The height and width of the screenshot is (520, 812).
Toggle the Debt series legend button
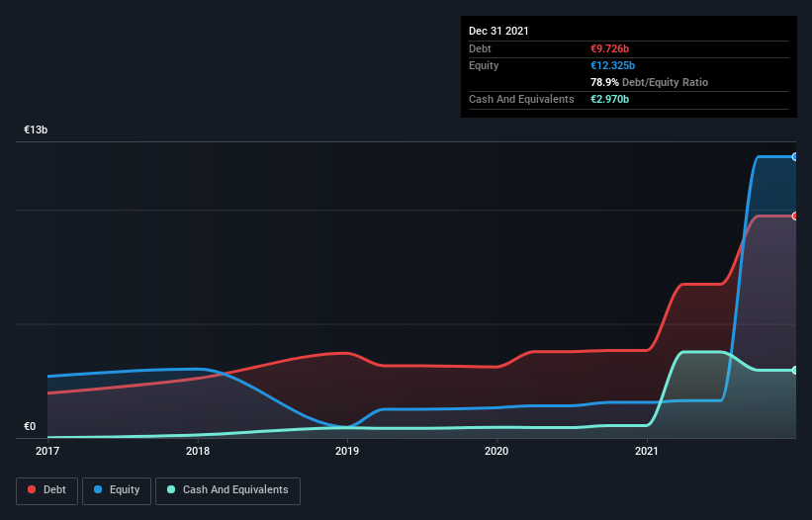(x=47, y=490)
